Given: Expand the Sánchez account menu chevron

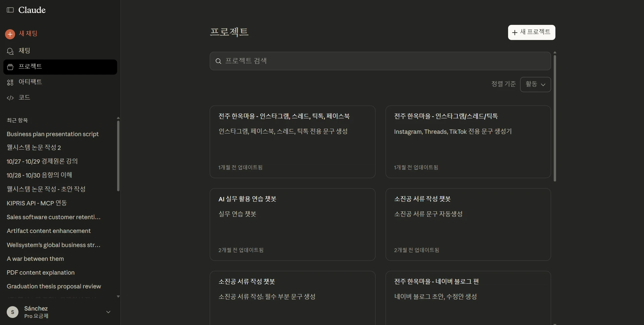Looking at the screenshot, I should [108, 312].
